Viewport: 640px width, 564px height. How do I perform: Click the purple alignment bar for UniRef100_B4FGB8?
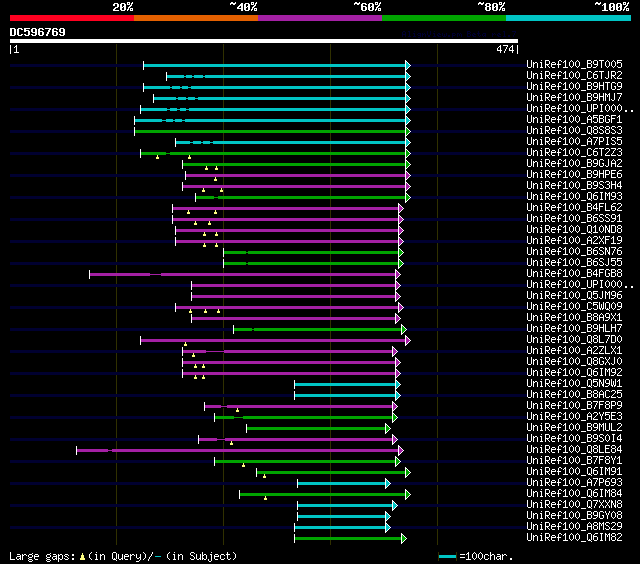[x=245, y=275]
